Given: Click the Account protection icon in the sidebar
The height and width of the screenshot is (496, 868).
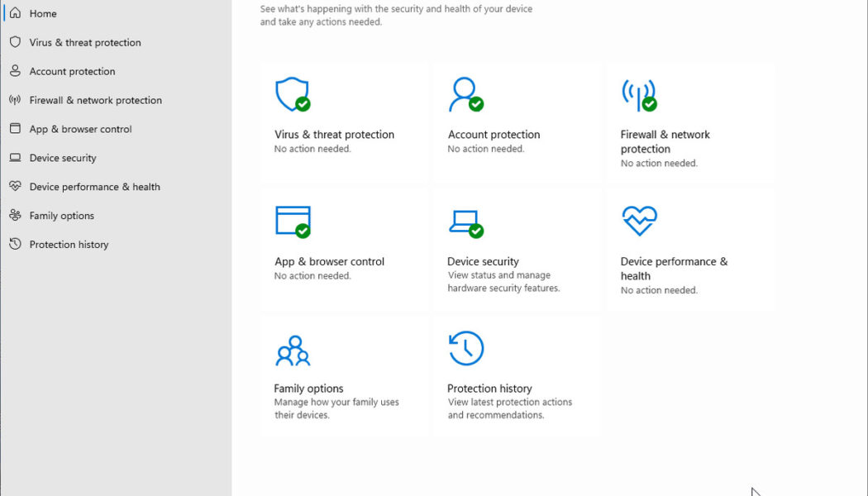Looking at the screenshot, I should (x=15, y=71).
